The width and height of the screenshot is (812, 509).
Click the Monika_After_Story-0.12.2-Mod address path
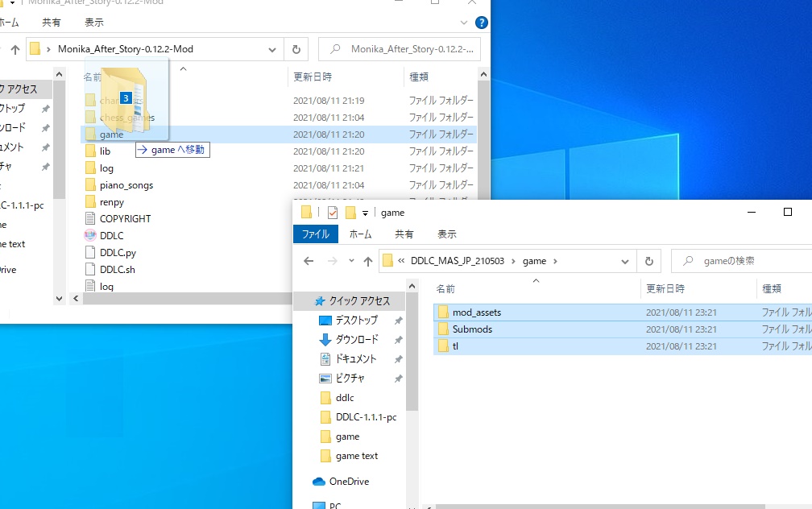tap(126, 48)
